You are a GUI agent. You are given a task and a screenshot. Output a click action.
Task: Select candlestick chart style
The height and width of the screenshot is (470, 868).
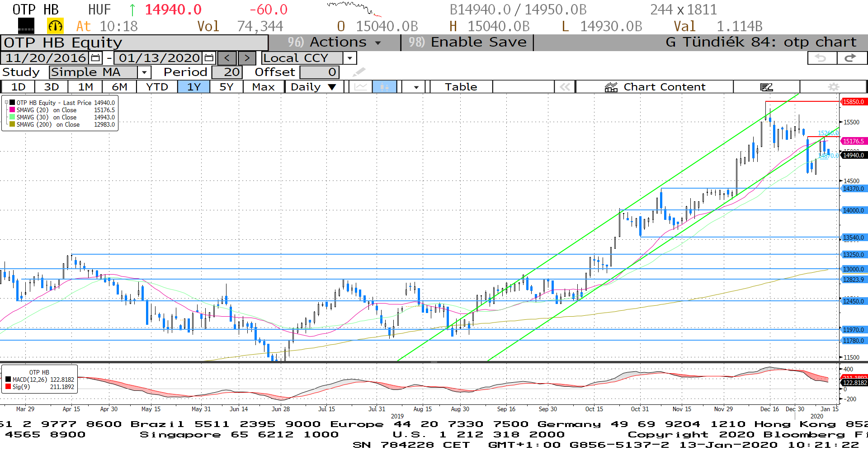[384, 87]
